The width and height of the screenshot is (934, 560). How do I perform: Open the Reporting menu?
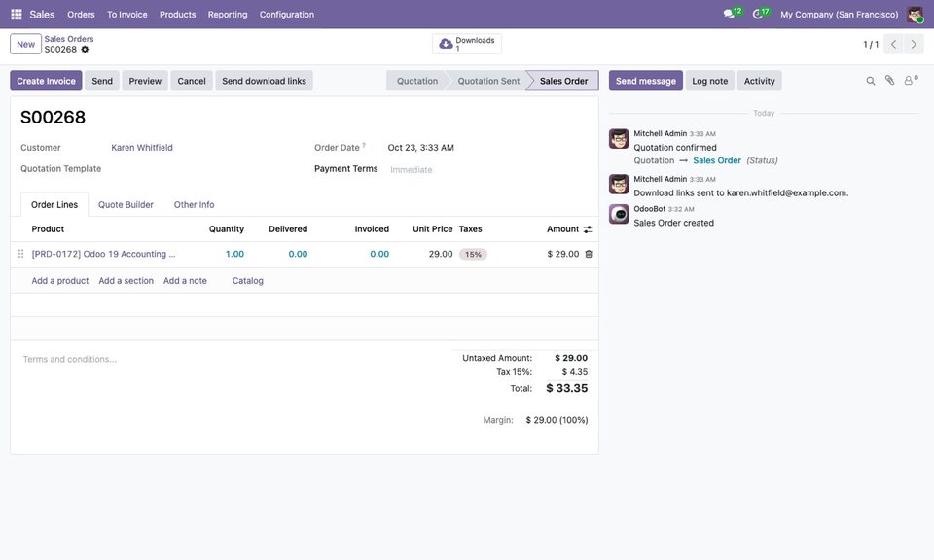[228, 15]
